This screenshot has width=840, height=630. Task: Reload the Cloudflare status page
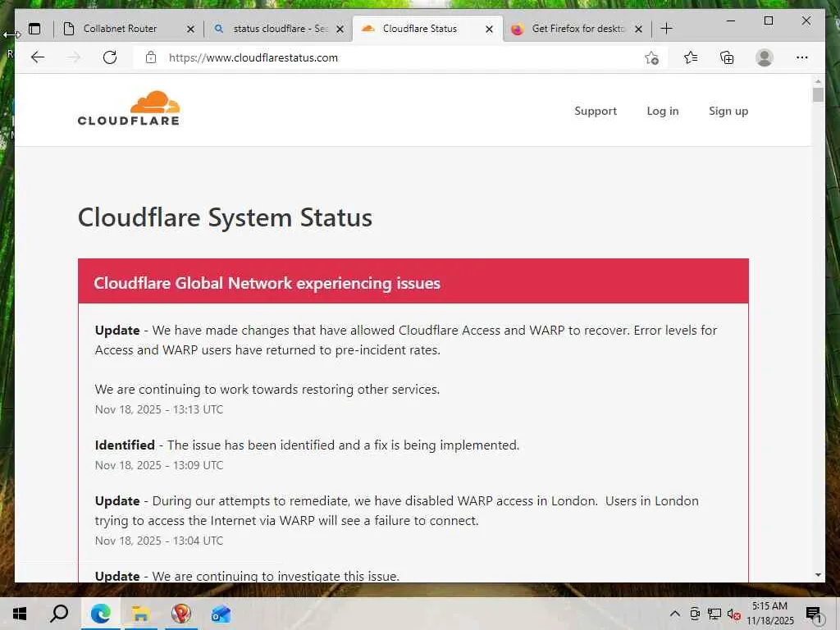pos(110,57)
